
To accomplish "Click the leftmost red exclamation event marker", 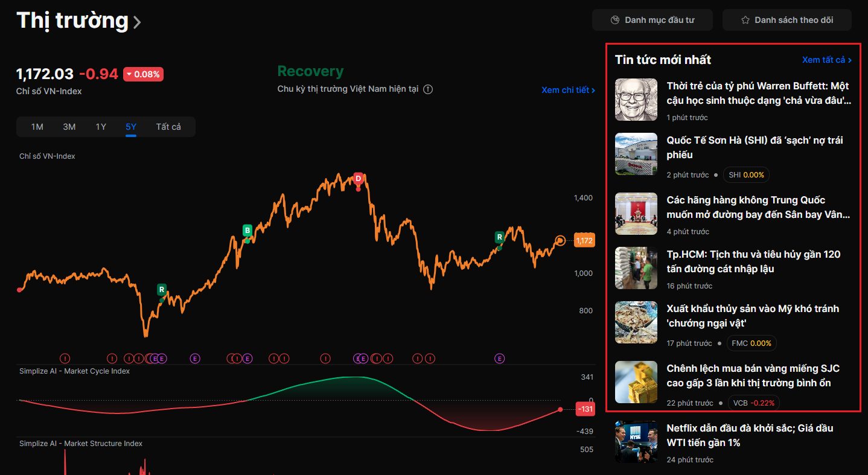I will [x=65, y=359].
